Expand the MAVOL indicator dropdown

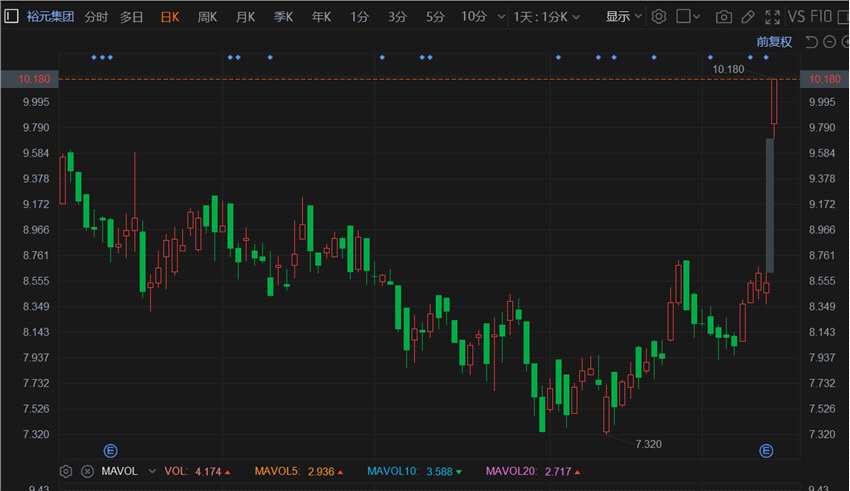tap(152, 471)
